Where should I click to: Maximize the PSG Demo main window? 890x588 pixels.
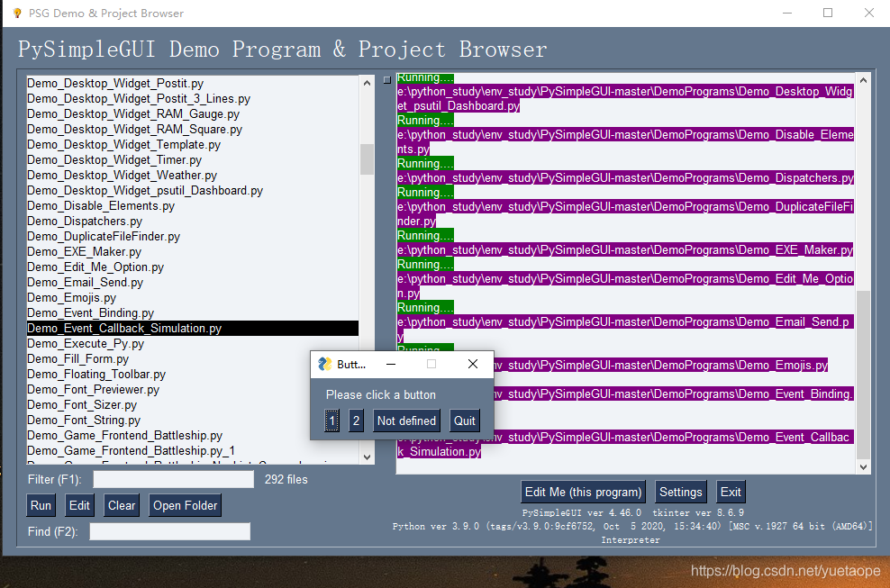[828, 13]
